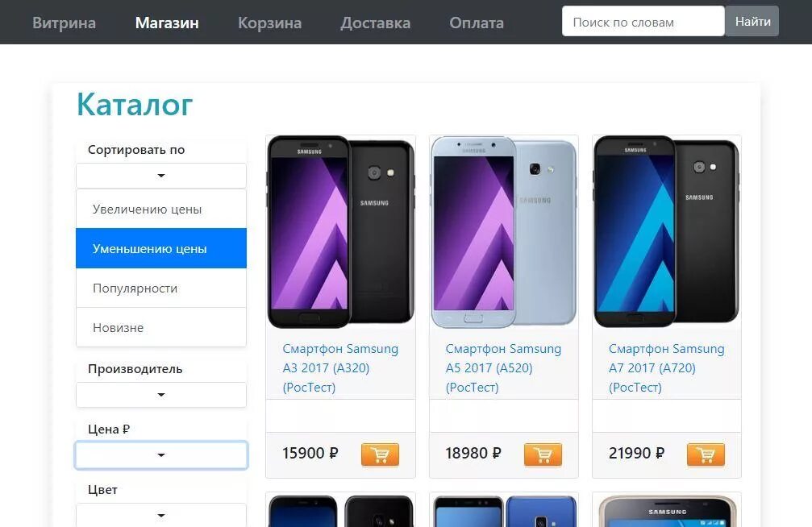Go to the Витрина tab
Screen dimensions: 812x527
[x=65, y=23]
